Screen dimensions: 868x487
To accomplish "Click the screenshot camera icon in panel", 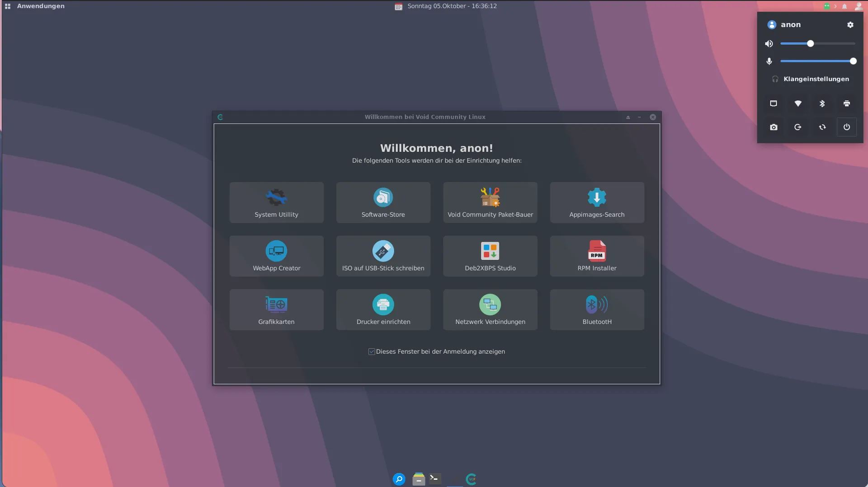I will [774, 127].
